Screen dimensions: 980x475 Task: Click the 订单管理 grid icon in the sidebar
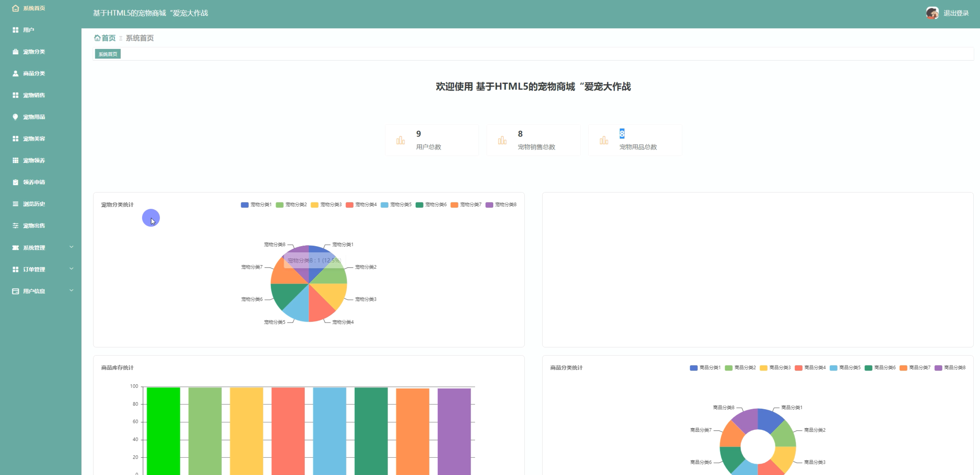pos(15,269)
